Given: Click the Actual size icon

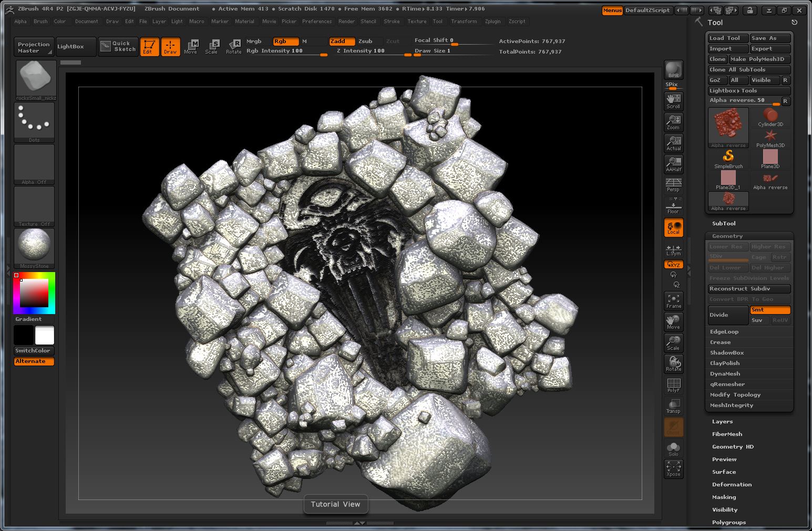Looking at the screenshot, I should [x=673, y=143].
